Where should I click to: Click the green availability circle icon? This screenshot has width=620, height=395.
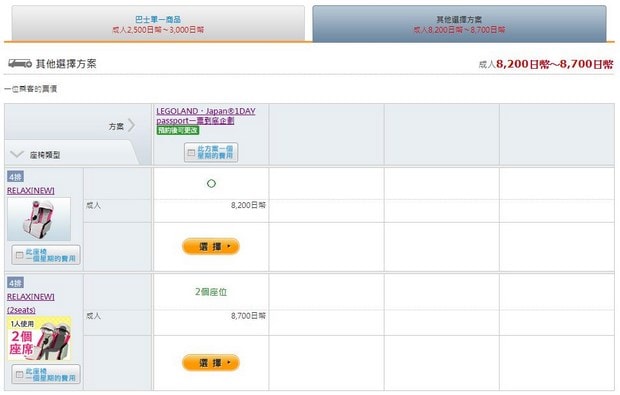(x=212, y=183)
